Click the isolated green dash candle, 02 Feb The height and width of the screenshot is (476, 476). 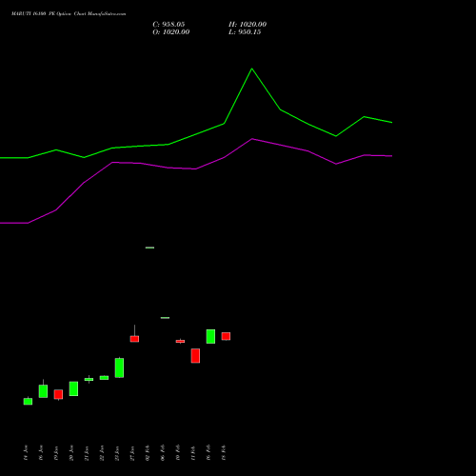point(149,248)
